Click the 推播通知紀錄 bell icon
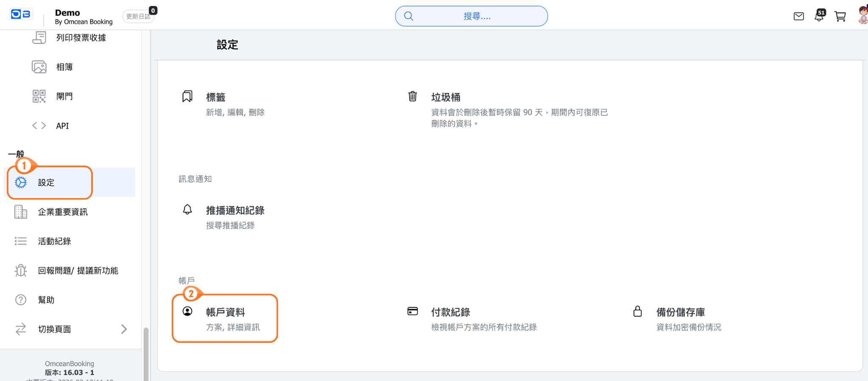The width and height of the screenshot is (868, 381). [x=187, y=210]
